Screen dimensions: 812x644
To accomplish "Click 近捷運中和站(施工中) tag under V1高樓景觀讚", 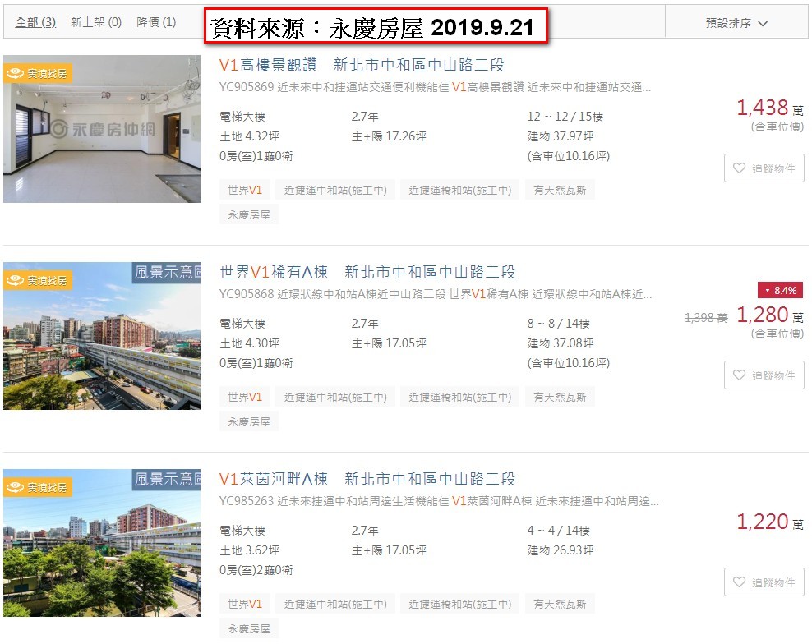I will coord(335,190).
